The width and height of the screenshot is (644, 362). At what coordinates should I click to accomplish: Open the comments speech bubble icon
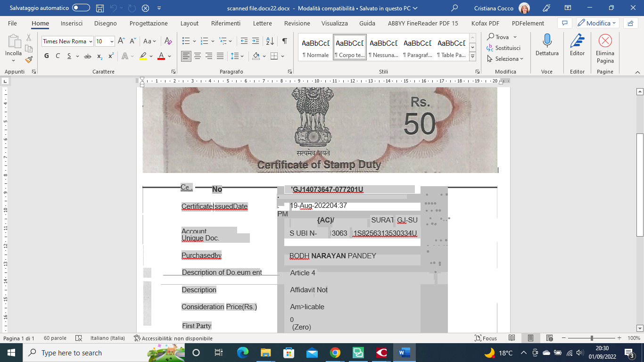point(564,23)
